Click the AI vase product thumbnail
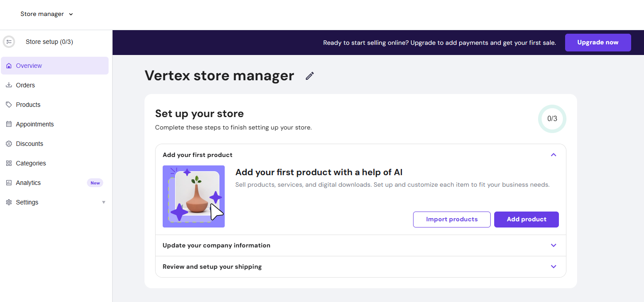This screenshot has height=302, width=644. 194,196
